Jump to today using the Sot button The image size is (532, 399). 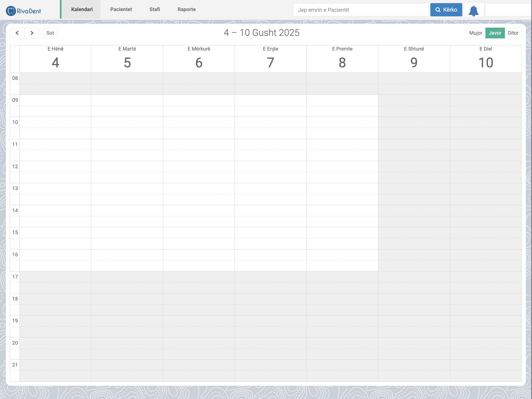click(x=50, y=33)
